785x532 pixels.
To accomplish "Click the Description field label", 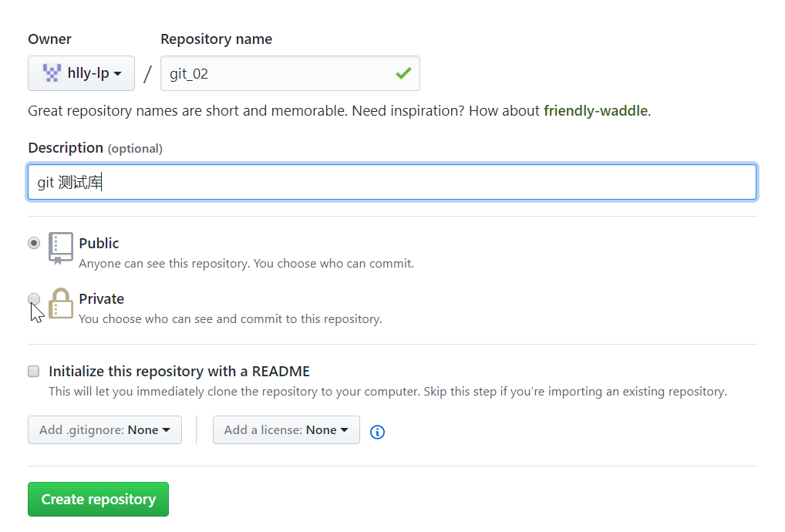I will 66,148.
